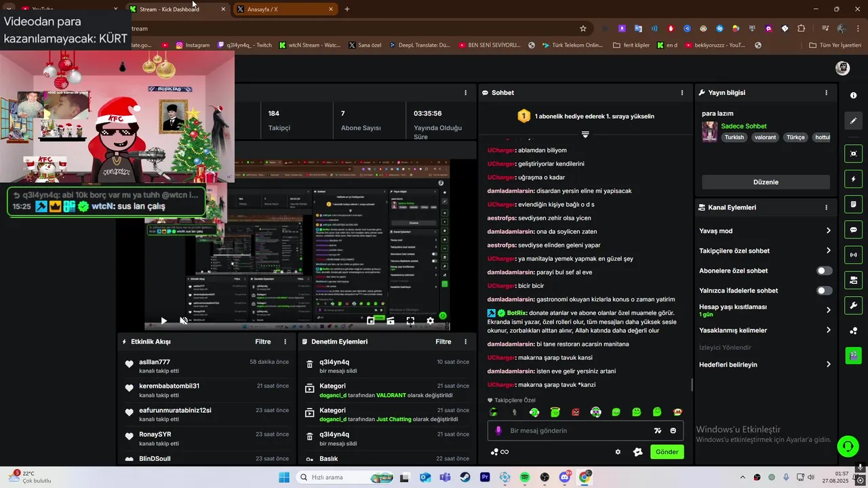Open ferit klipler bookmark folder
Viewport: 868px width, 488px height.
(631, 45)
